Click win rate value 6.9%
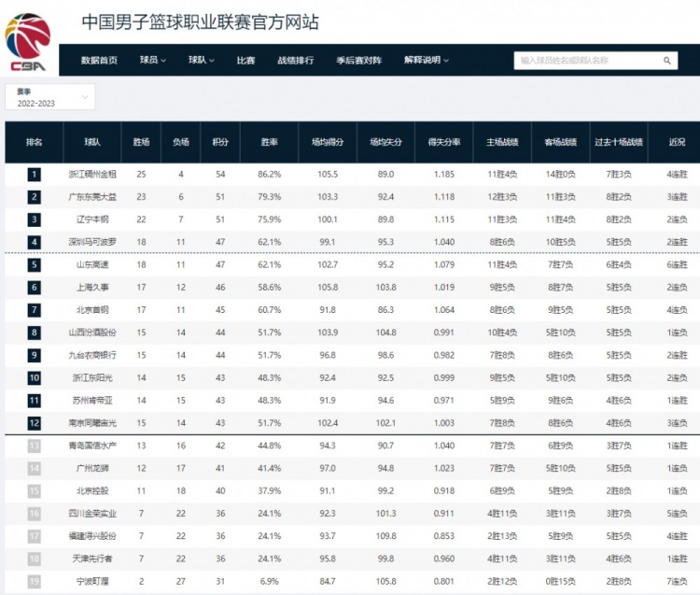Image resolution: width=700 pixels, height=595 pixels. [x=269, y=582]
